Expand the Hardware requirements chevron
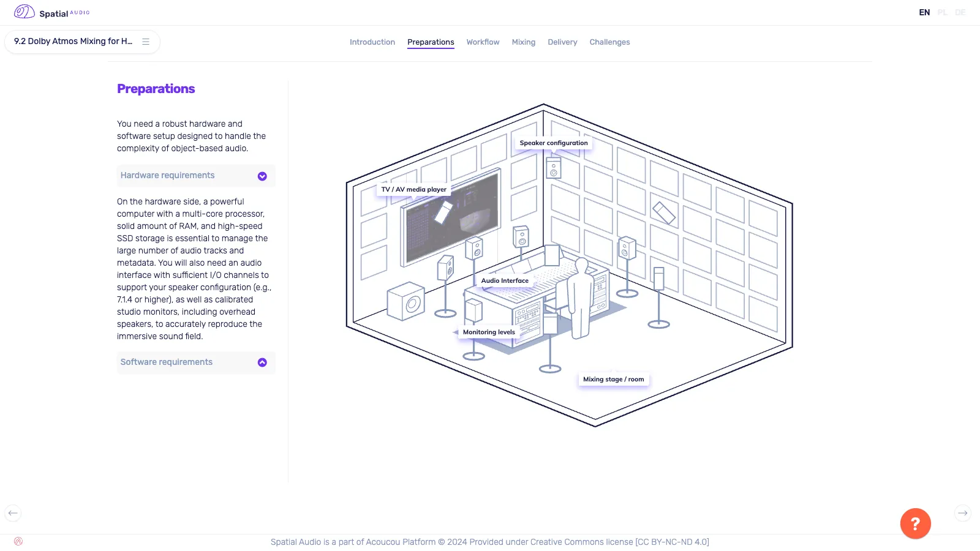The width and height of the screenshot is (980, 551). 262,176
